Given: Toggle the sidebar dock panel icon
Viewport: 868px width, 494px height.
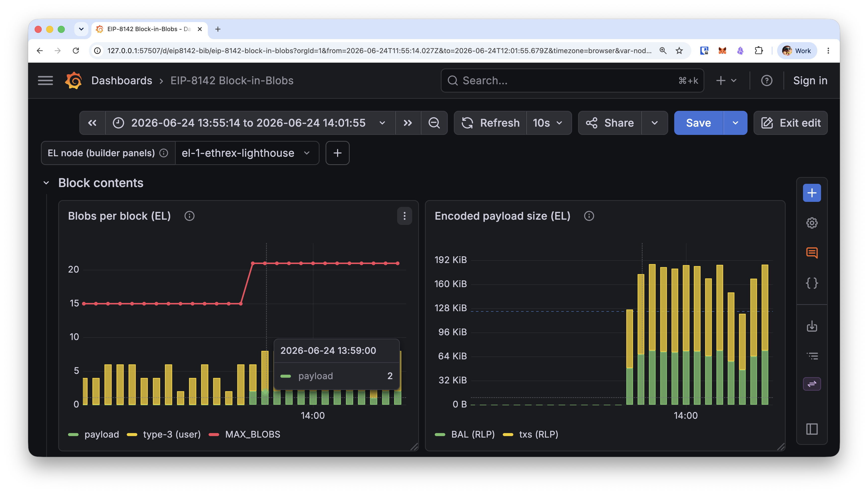Looking at the screenshot, I should (x=812, y=429).
